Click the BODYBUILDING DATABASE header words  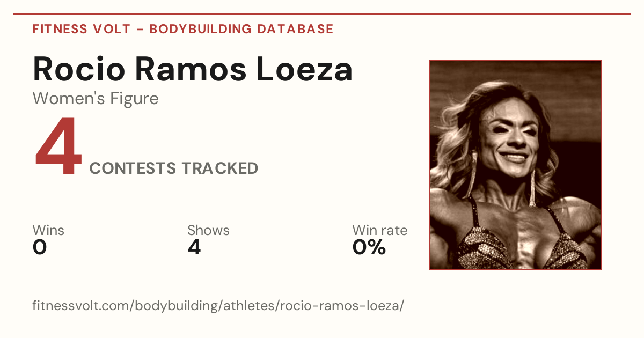point(241,29)
